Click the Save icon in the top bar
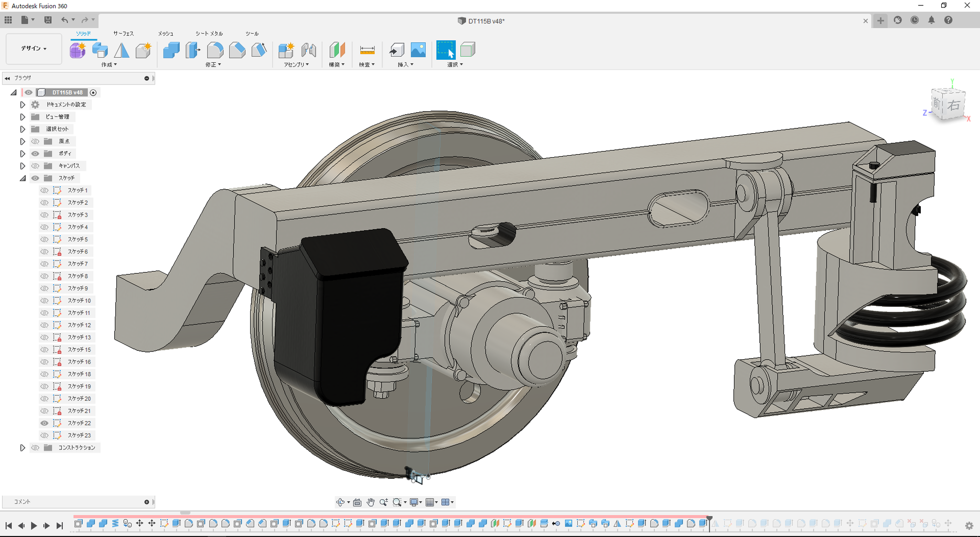The width and height of the screenshot is (980, 537). point(48,20)
